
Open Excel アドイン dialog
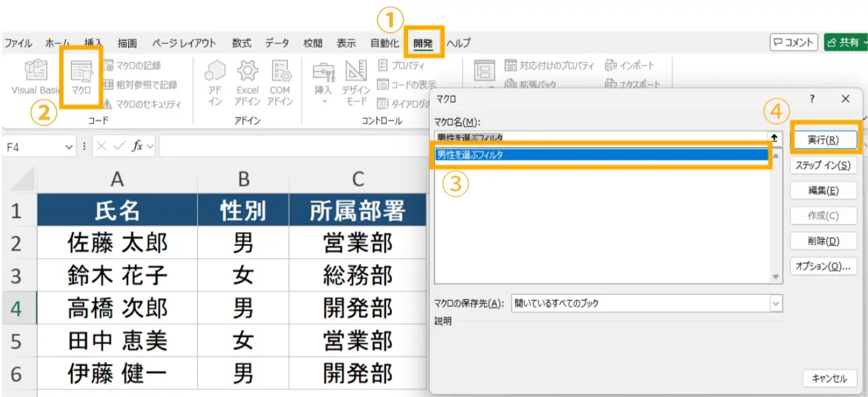(x=247, y=83)
